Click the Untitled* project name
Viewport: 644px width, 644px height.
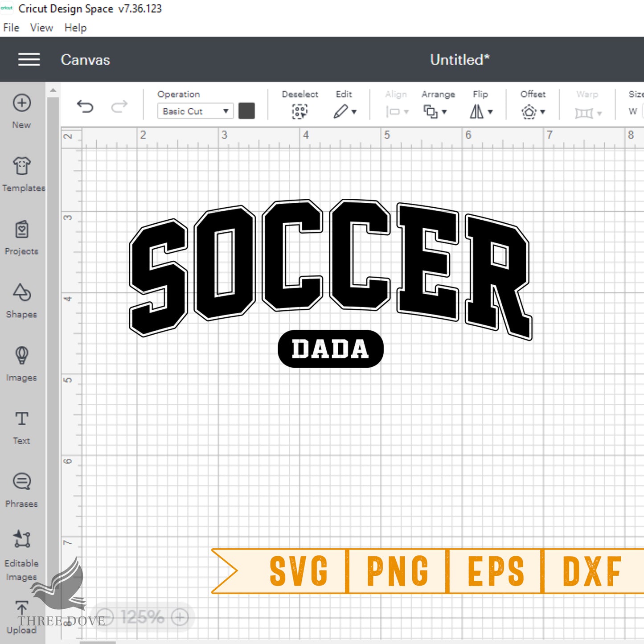coord(459,59)
